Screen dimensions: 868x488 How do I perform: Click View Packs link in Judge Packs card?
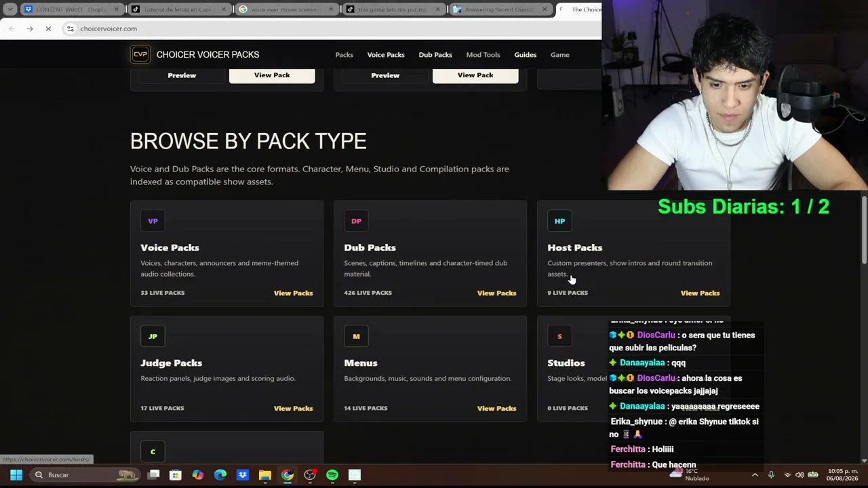coord(293,408)
